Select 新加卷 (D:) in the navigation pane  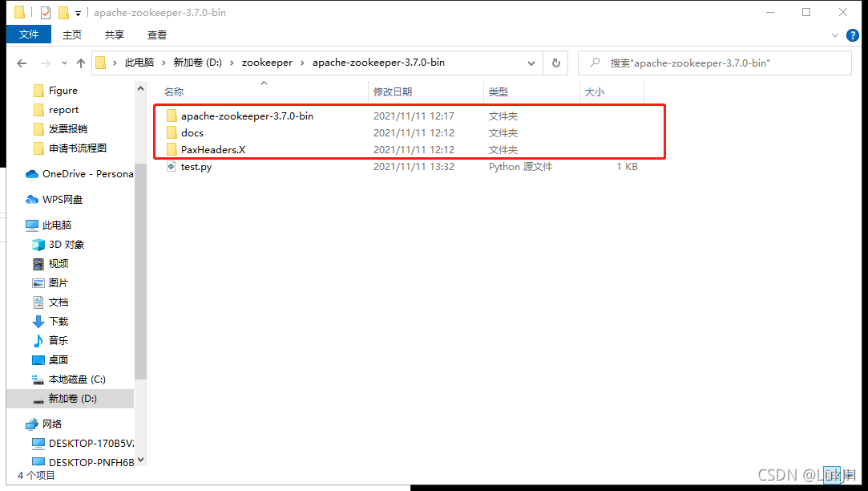pos(71,399)
